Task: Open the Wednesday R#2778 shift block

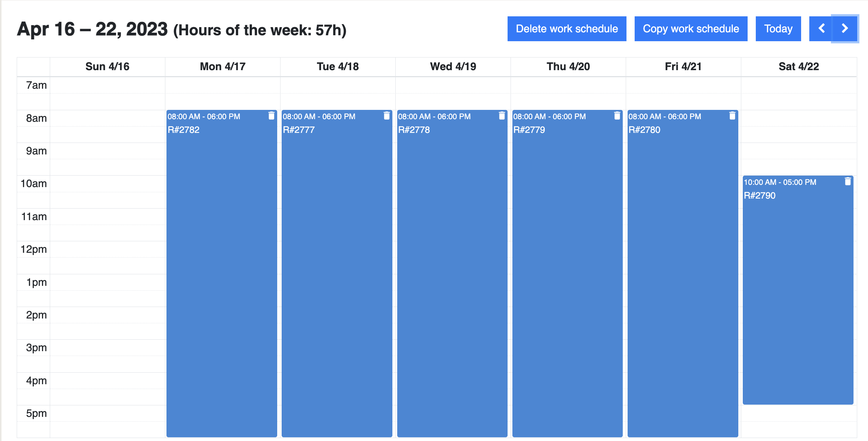Action: click(452, 274)
